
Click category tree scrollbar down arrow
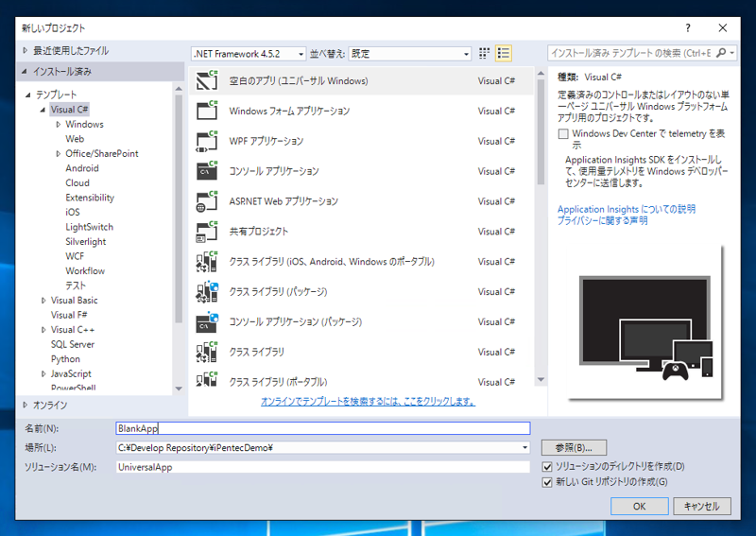(x=179, y=389)
